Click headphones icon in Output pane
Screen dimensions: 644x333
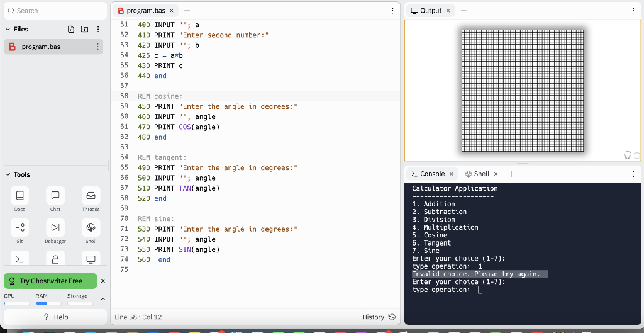click(x=627, y=155)
